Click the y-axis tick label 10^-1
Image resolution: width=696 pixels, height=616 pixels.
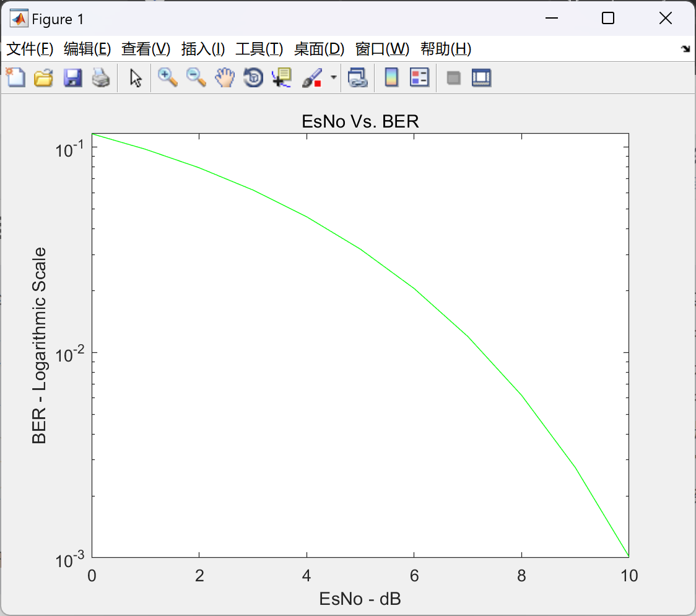click(x=70, y=150)
